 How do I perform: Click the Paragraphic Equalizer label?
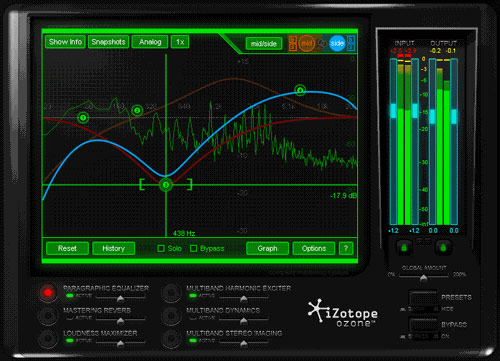(x=106, y=288)
